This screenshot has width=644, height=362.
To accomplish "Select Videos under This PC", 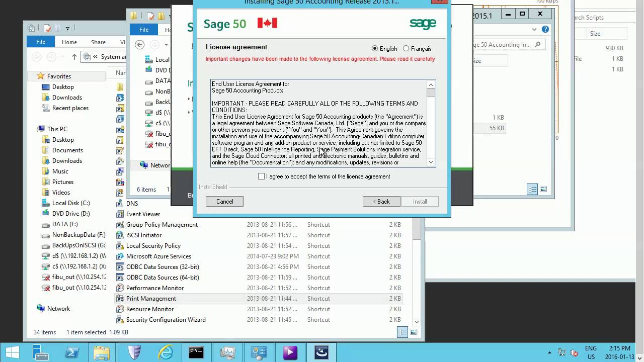I will [x=61, y=193].
